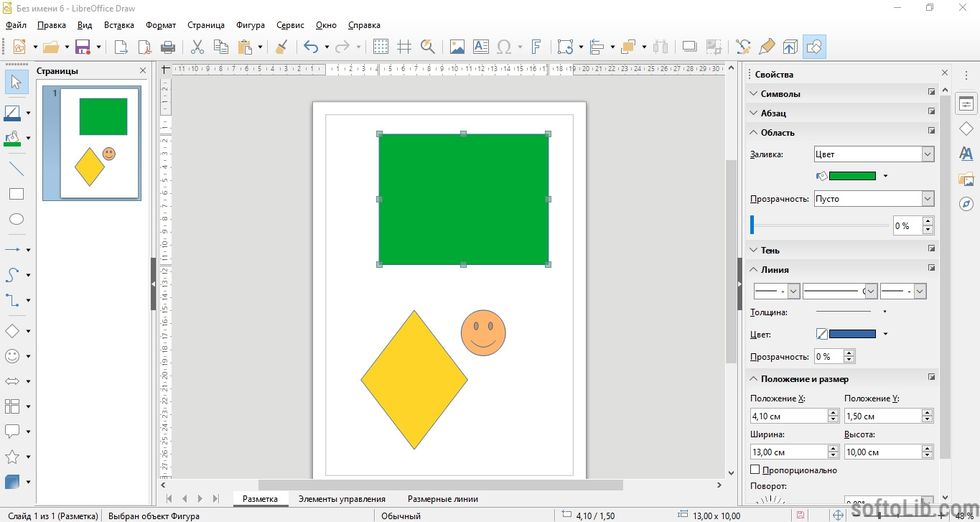Expand the Абзац section
The height and width of the screenshot is (522, 980).
coord(755,113)
